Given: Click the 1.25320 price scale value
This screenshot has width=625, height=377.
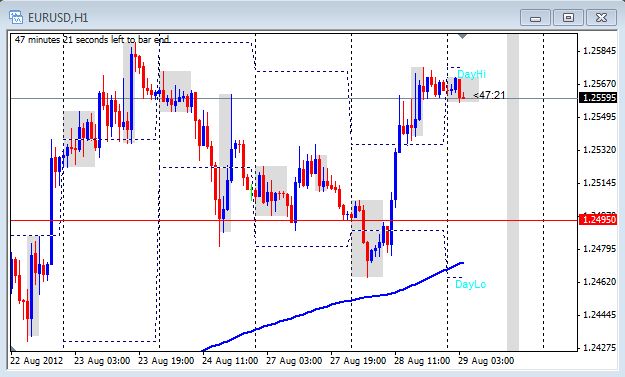Looking at the screenshot, I should click(x=599, y=150).
